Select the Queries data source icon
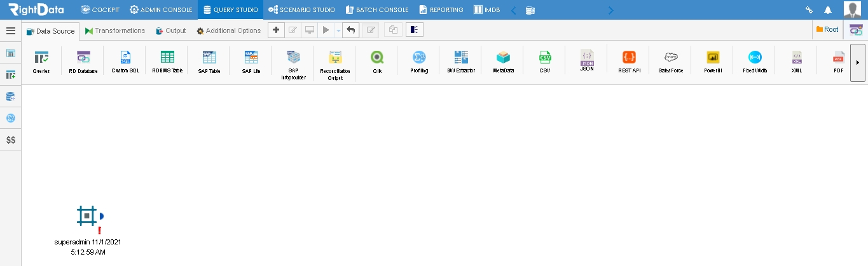Viewport: 868px width, 266px height. pos(41,62)
